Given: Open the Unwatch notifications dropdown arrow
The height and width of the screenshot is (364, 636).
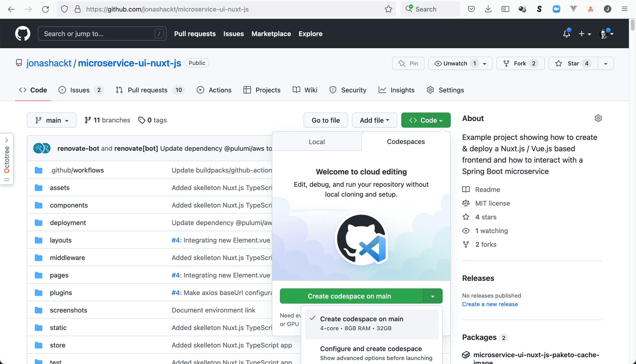Looking at the screenshot, I should [484, 64].
